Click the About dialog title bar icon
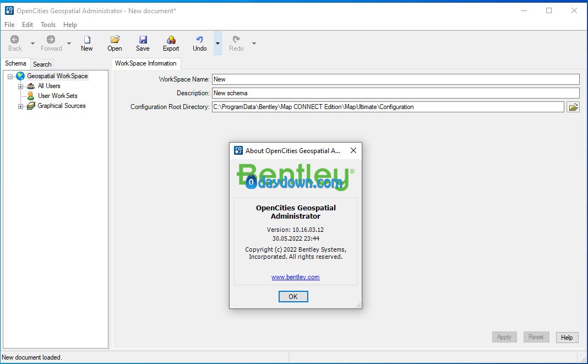The height and width of the screenshot is (364, 588). 238,150
